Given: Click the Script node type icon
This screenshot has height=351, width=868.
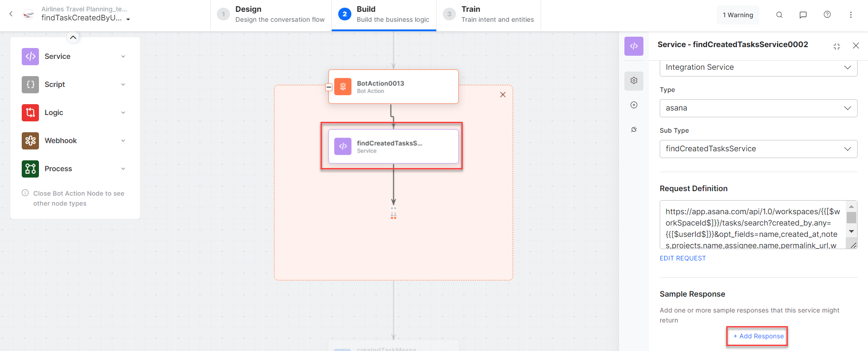Looking at the screenshot, I should (x=30, y=85).
